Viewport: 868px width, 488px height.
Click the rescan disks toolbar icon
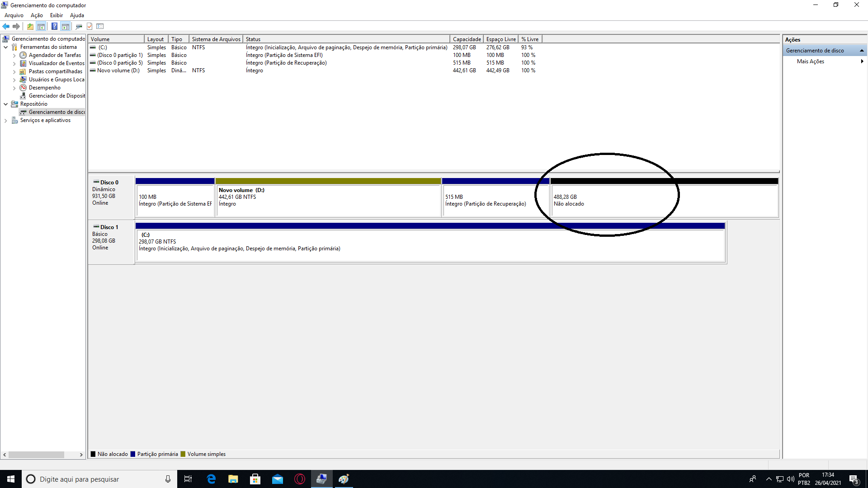[x=79, y=26]
